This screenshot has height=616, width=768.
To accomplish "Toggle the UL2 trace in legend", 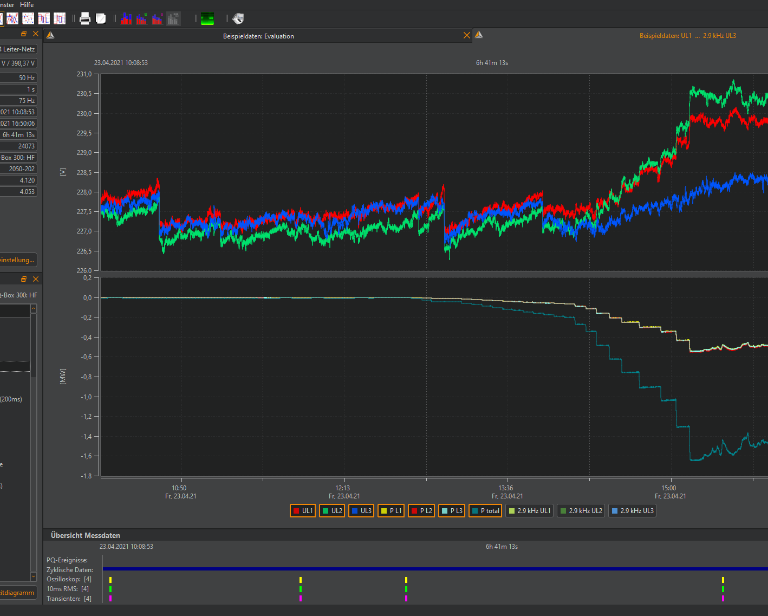I will coord(332,511).
